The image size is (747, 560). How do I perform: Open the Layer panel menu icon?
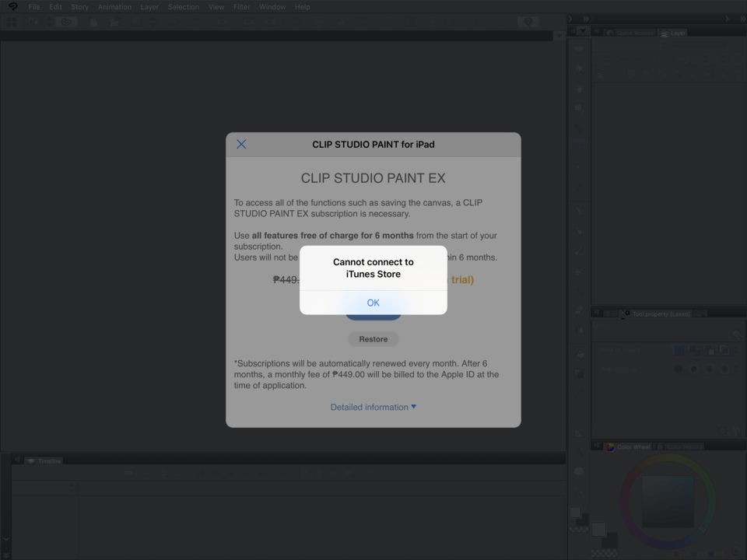(597, 31)
